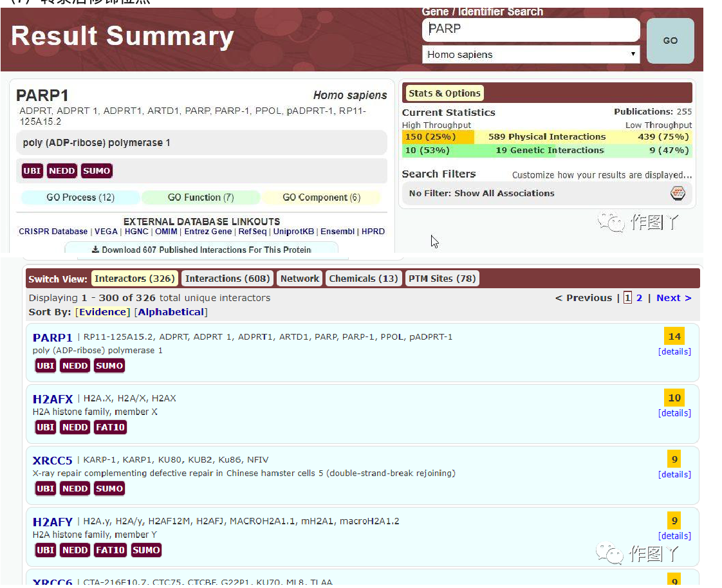This screenshot has height=588, width=722.
Task: Click the yellow 10 evidence badge for H2AFX
Action: click(x=674, y=398)
